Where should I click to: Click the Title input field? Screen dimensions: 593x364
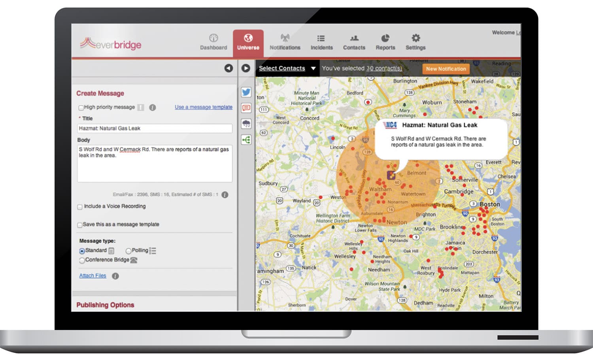(155, 128)
